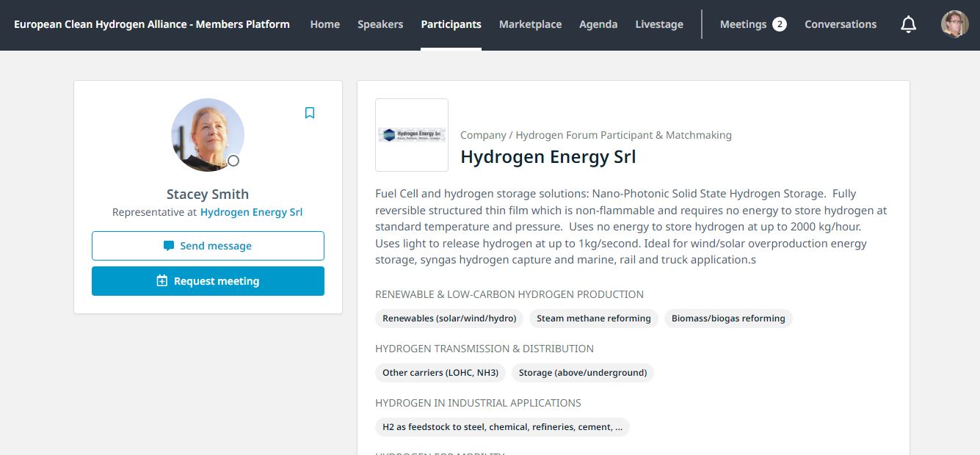
Task: Select the Participants tab
Action: 451,24
